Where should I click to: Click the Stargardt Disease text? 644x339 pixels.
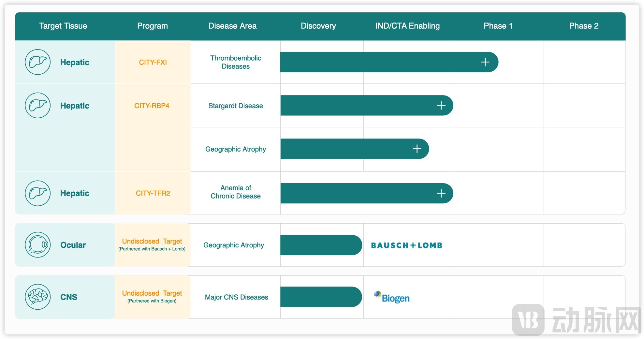pos(236,106)
